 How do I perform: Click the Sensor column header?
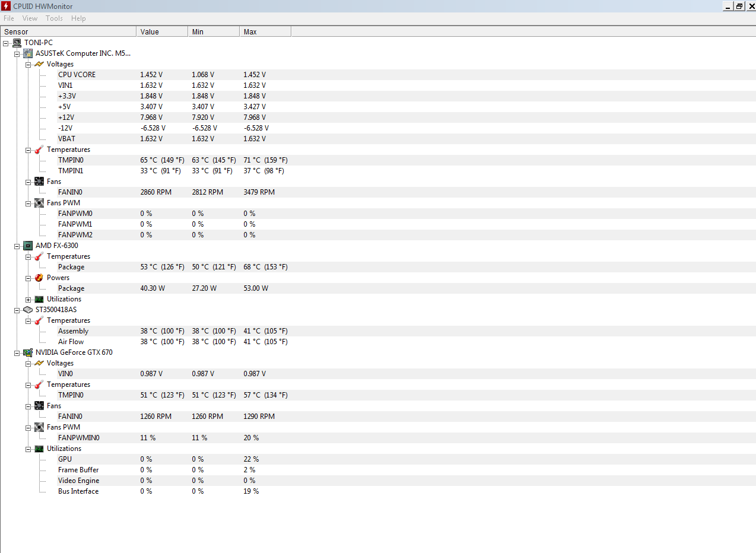[68, 31]
